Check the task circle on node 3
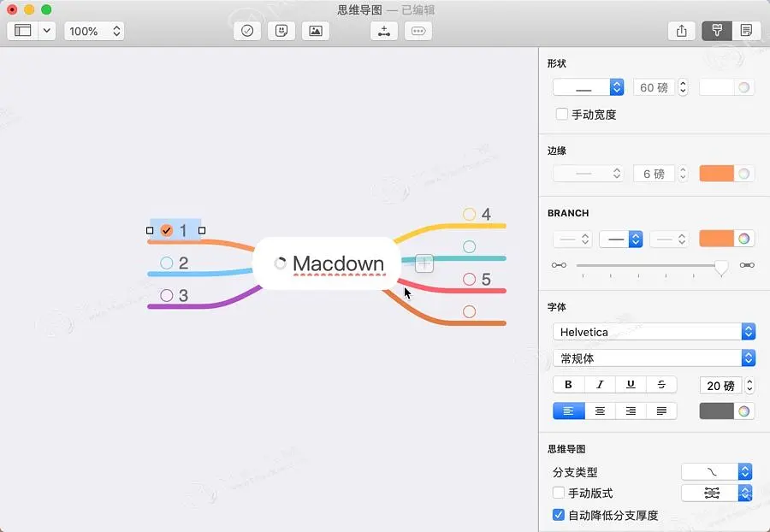 (x=167, y=295)
